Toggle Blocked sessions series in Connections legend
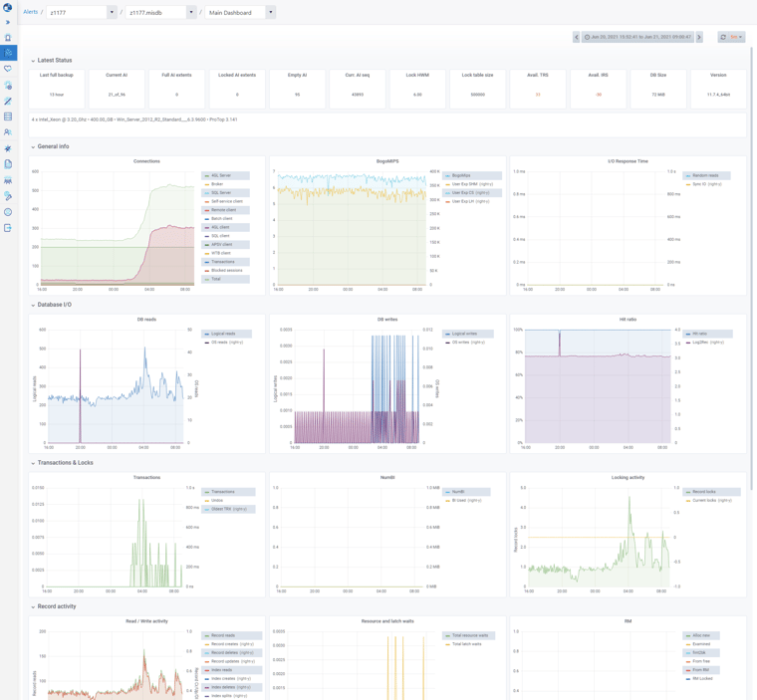 pos(225,271)
